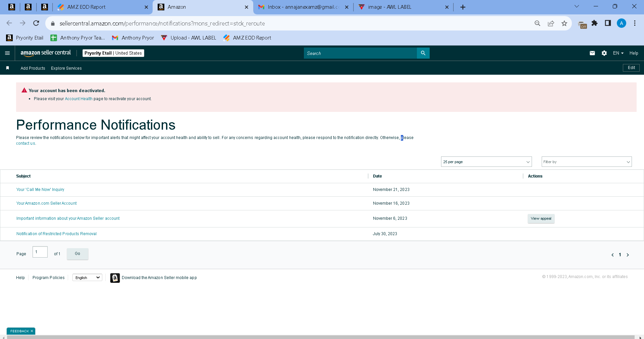This screenshot has height=339, width=644.
Task: Open the English language selector in footer
Action: click(87, 278)
